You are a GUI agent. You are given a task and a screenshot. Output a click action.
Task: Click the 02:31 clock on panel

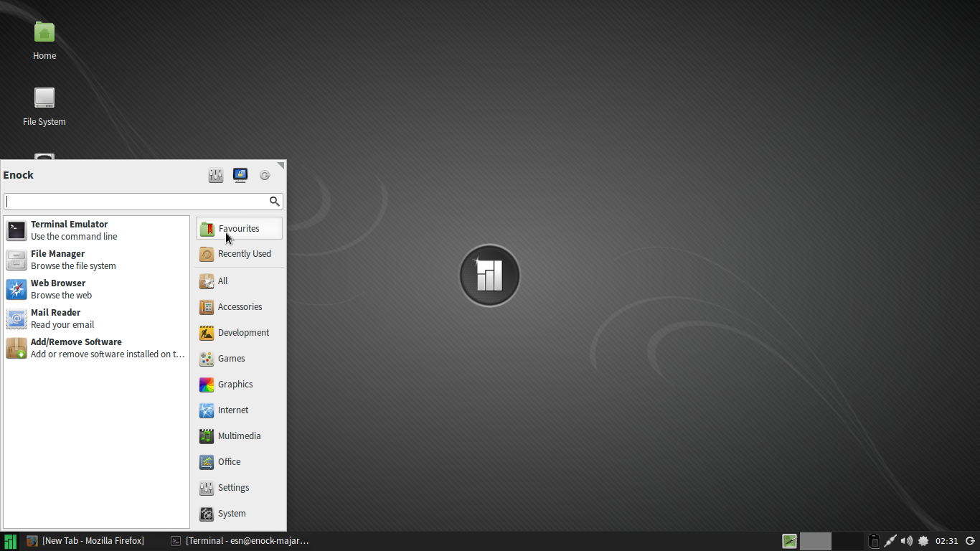point(947,541)
